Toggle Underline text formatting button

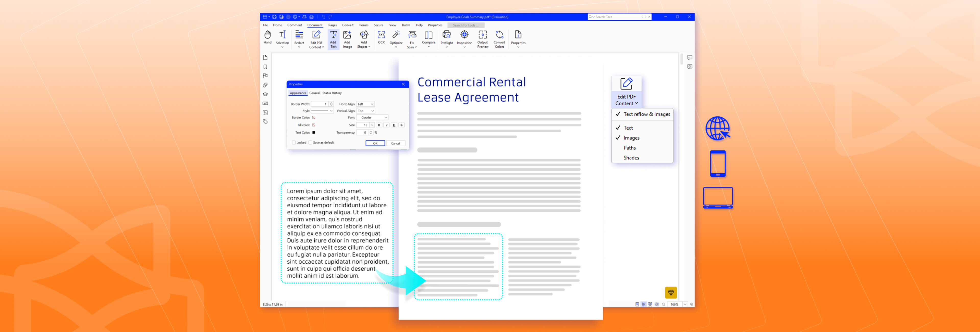394,125
